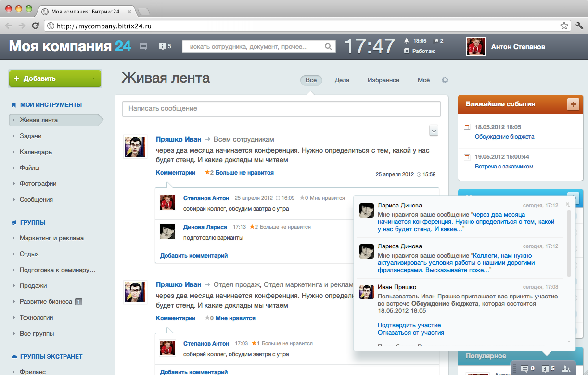Open new browser tab
This screenshot has height=375, width=588.
pos(143,11)
